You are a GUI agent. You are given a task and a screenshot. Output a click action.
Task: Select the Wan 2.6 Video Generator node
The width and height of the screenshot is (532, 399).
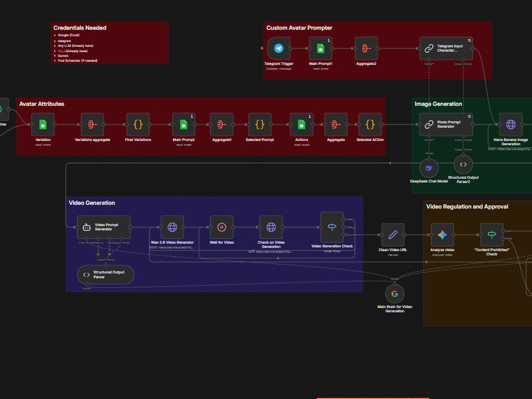[x=172, y=227]
